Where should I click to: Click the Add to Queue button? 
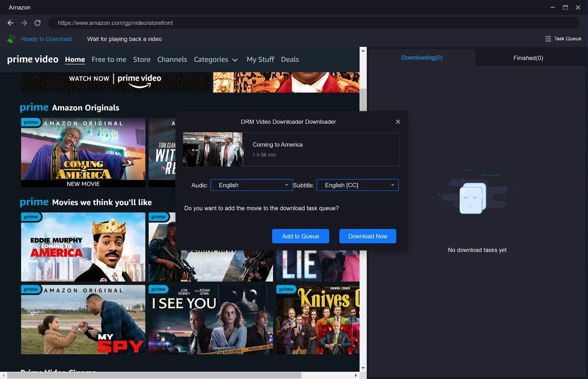click(x=300, y=236)
